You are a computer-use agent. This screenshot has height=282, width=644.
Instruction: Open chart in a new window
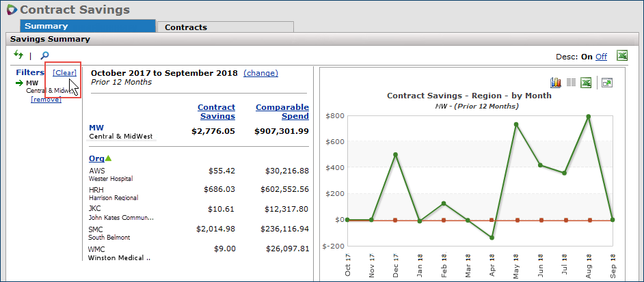tap(606, 83)
